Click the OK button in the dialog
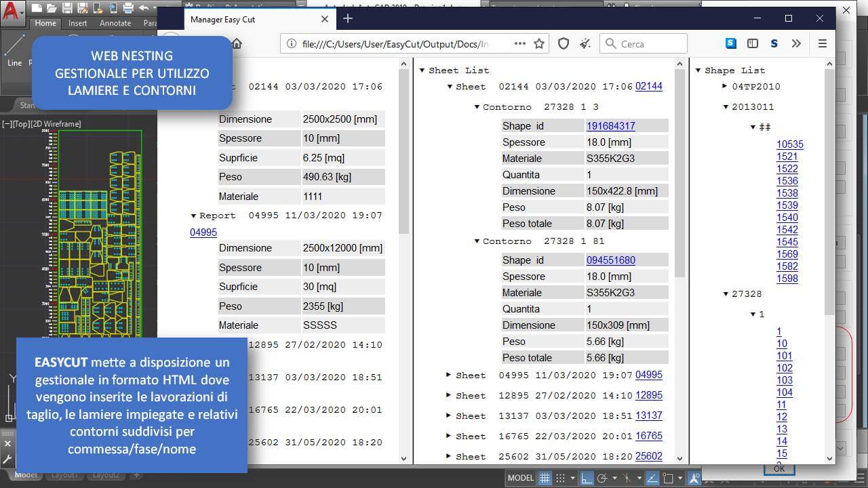Screen dimensions: 868x488 (779, 469)
